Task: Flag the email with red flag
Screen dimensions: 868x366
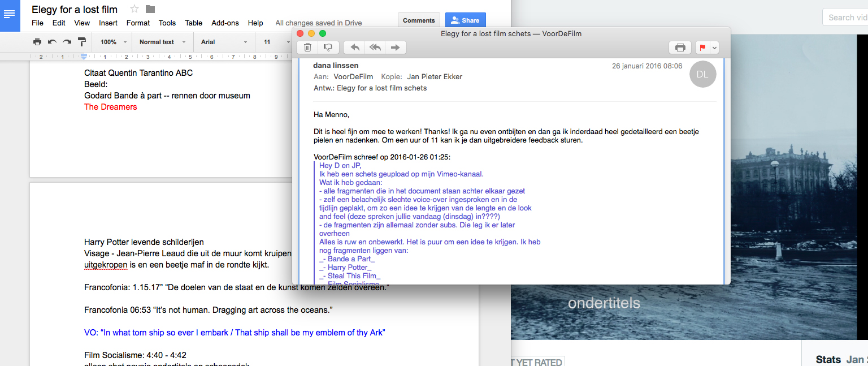Action: pyautogui.click(x=702, y=48)
